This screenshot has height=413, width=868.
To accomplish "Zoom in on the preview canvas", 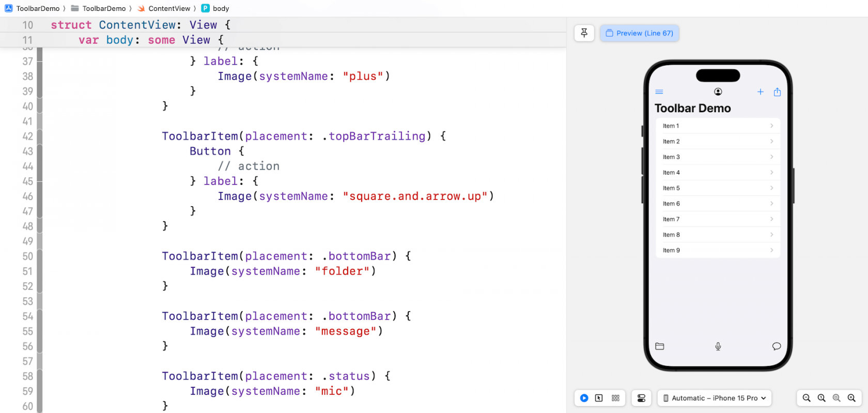I will [851, 398].
